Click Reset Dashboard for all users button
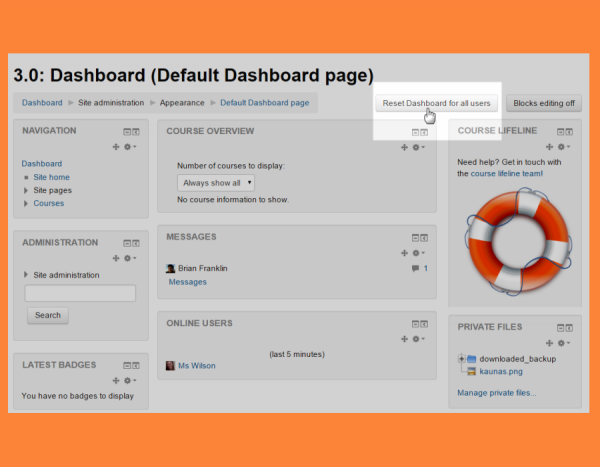Viewport: 600px width, 467px height. [x=436, y=103]
